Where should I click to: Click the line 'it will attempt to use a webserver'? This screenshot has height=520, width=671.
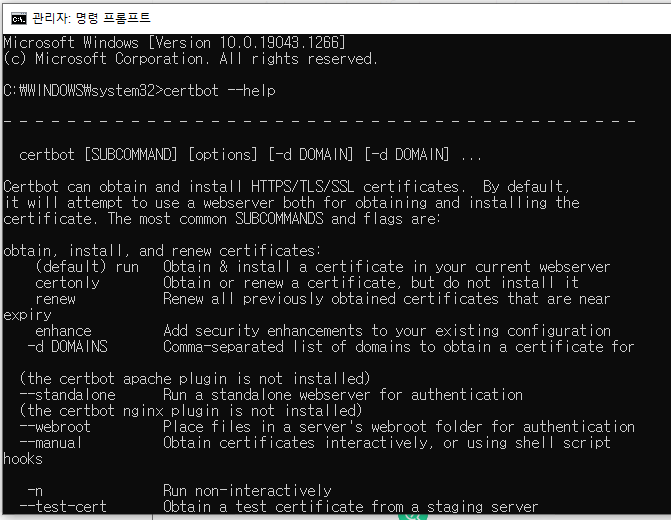coord(291,202)
